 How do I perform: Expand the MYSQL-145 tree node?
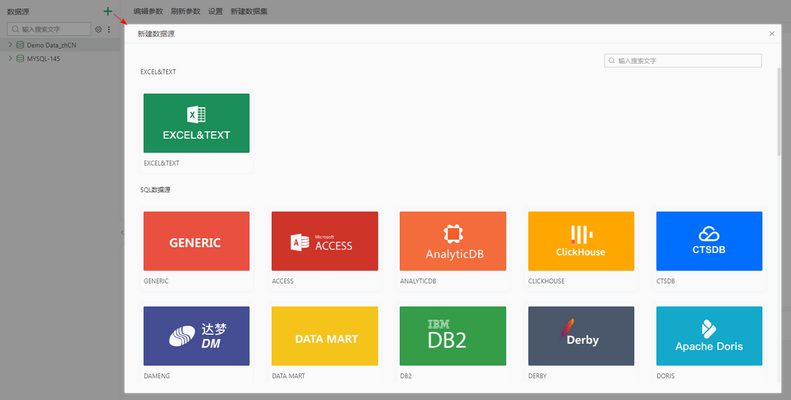[x=10, y=58]
